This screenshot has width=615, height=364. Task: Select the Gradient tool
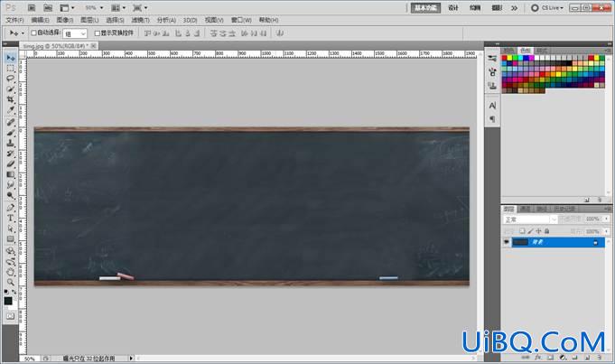(x=11, y=174)
